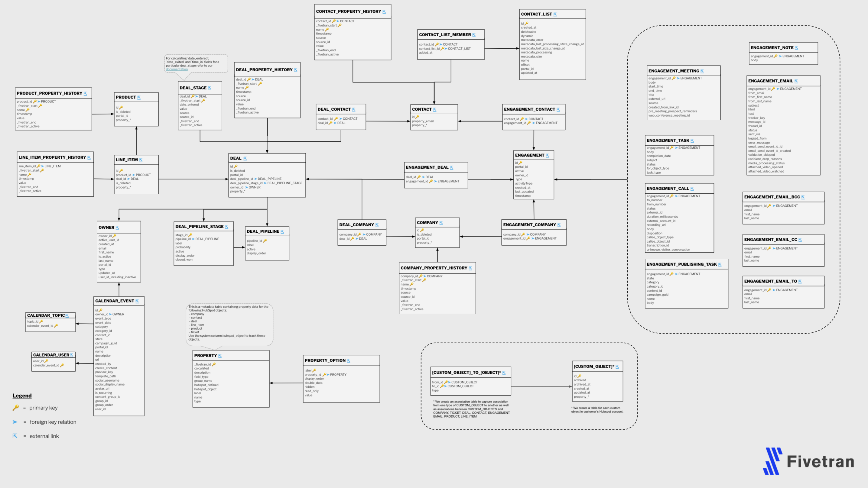Open ENGAGEMENT_EMAIL external link icon
868x488 pixels.
click(x=796, y=81)
